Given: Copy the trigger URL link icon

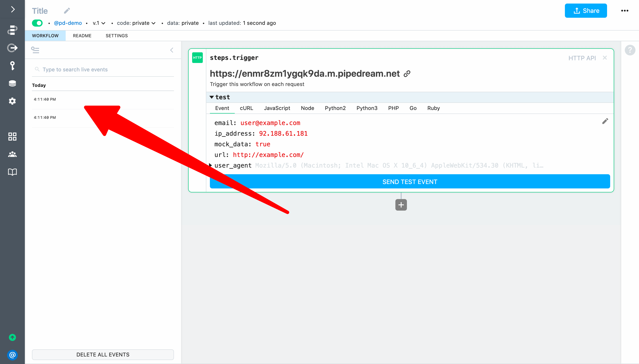Looking at the screenshot, I should coord(407,74).
